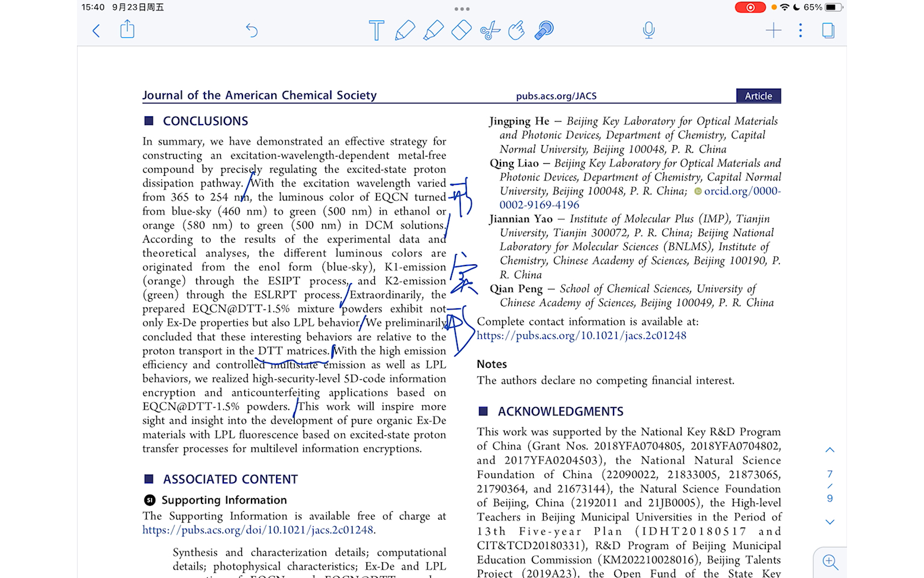924x578 pixels.
Task: Select the Highlighter tool
Action: pyautogui.click(x=433, y=30)
